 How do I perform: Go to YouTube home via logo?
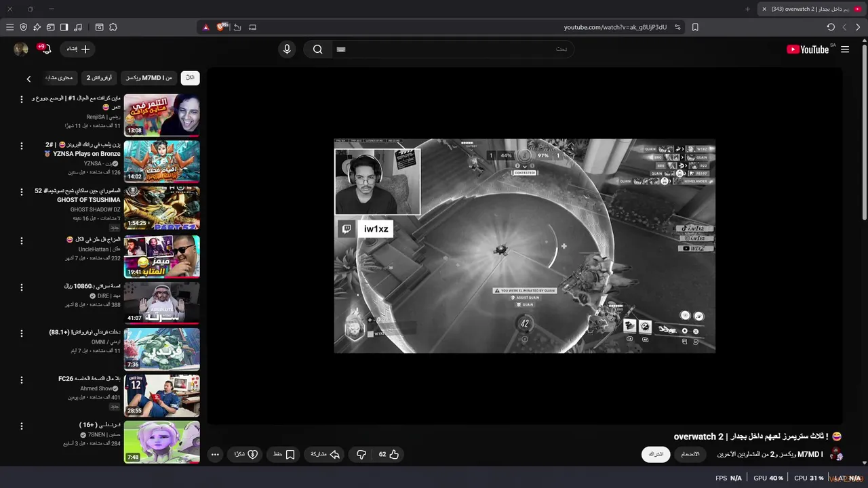click(808, 49)
